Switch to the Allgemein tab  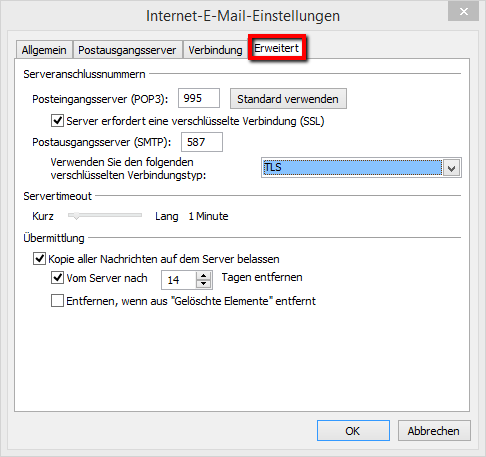[44, 50]
